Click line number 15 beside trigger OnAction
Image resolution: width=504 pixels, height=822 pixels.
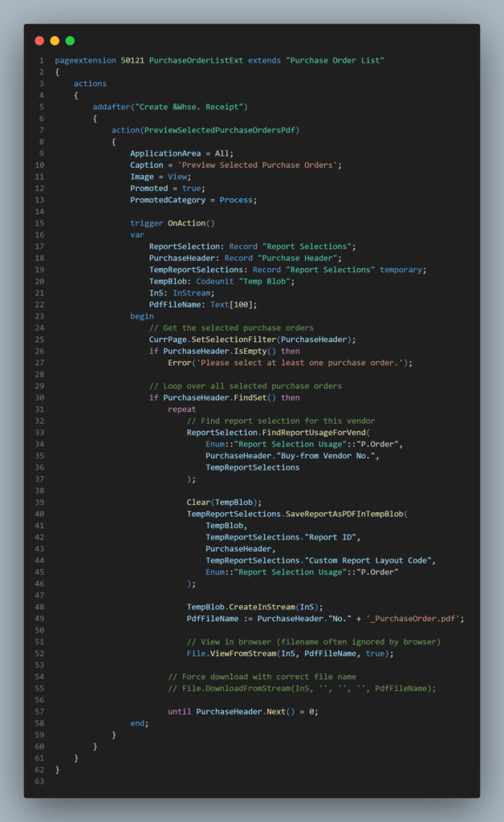(39, 223)
